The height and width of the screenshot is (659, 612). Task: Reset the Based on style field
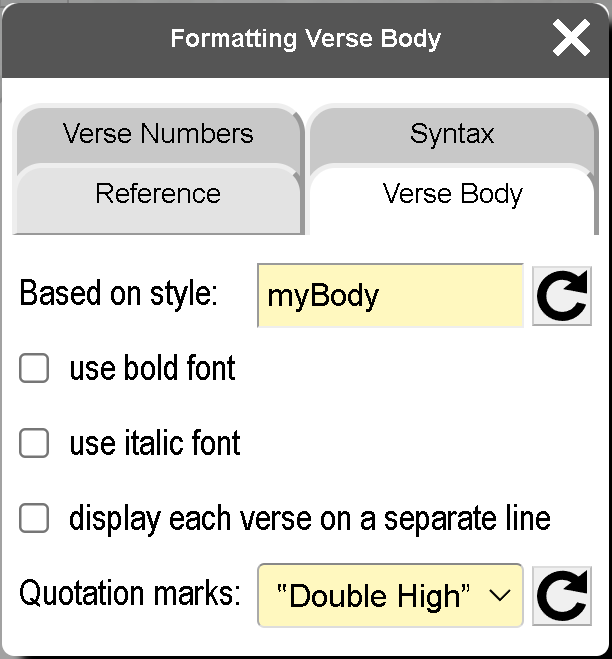pyautogui.click(x=561, y=296)
